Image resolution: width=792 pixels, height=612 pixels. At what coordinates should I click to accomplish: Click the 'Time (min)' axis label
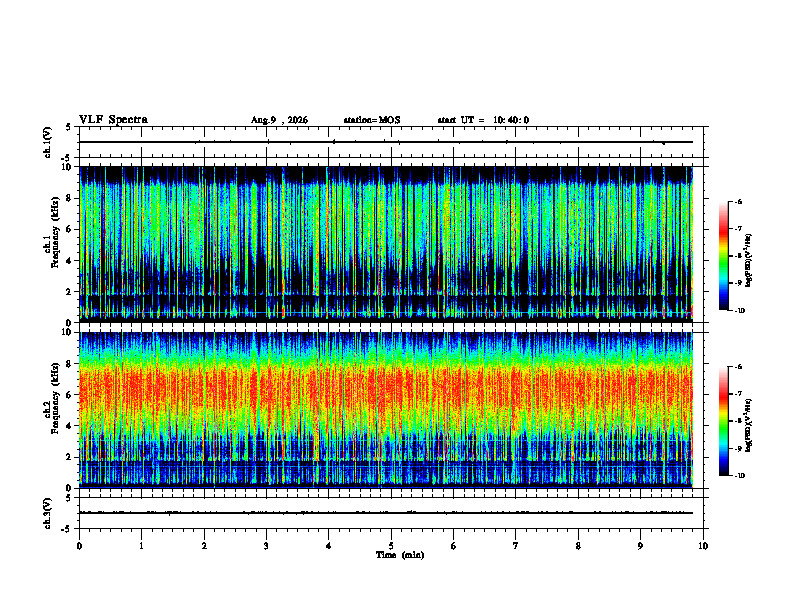coord(400,555)
